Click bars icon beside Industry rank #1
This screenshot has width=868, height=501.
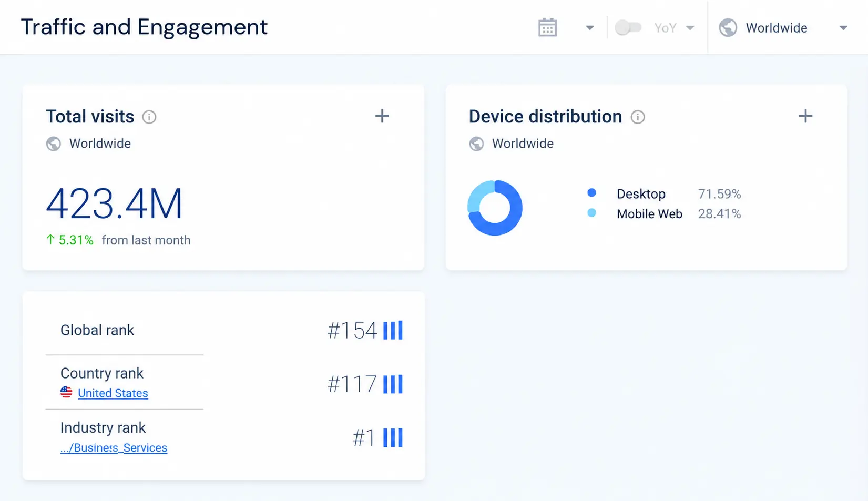(x=393, y=437)
